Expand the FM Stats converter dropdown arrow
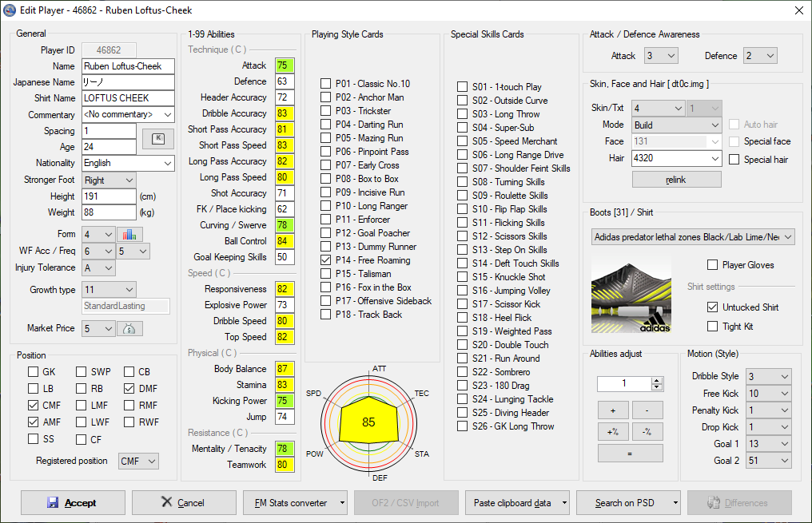 [x=342, y=503]
